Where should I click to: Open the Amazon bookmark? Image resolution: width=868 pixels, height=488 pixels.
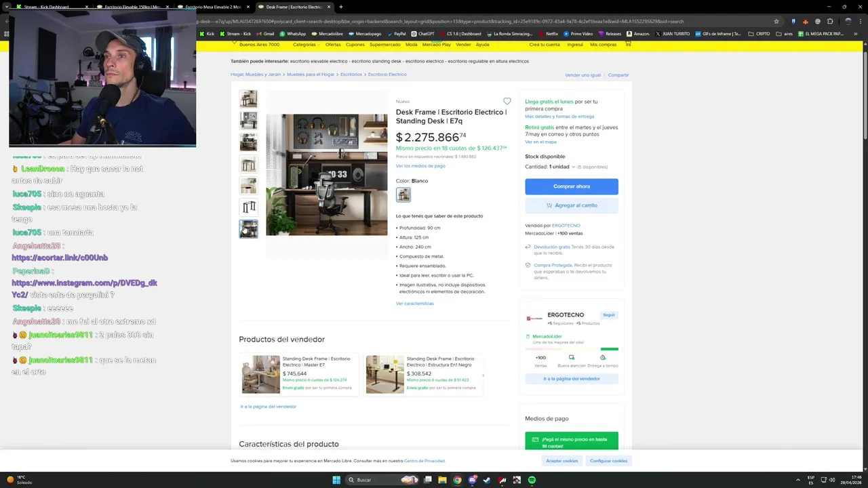638,33
